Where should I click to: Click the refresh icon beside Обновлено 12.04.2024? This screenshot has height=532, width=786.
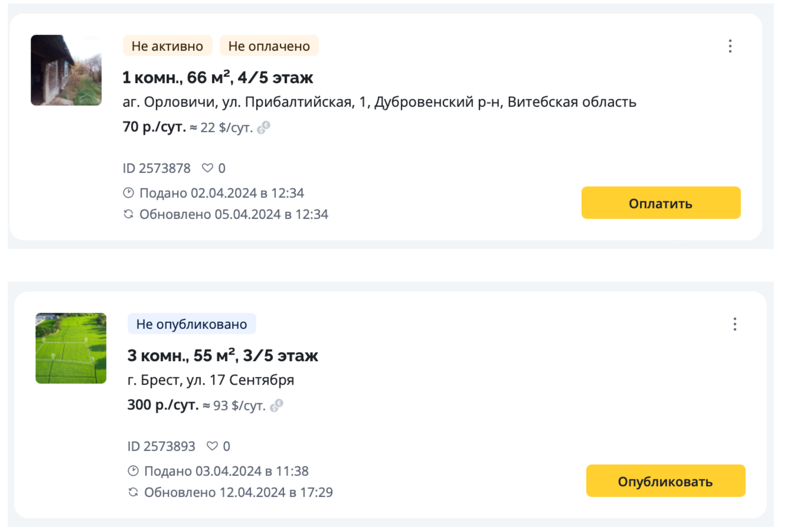click(x=133, y=492)
